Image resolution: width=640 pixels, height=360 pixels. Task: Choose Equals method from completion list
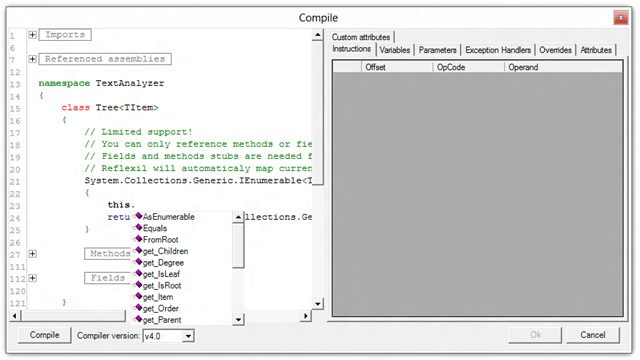tap(155, 228)
